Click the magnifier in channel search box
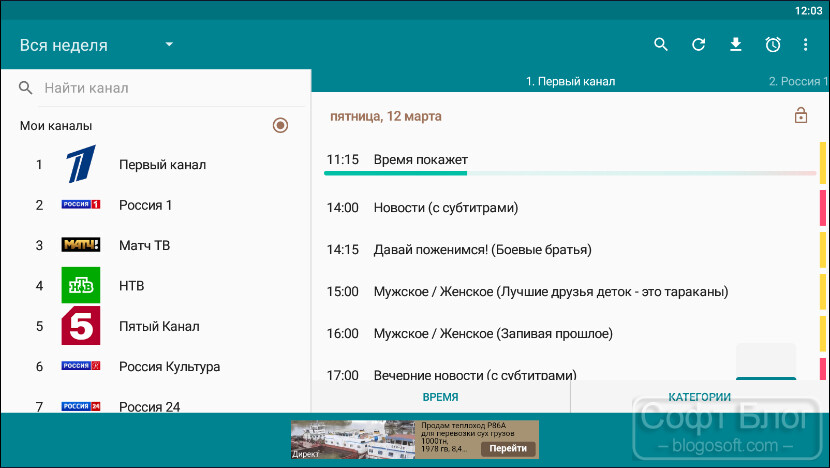The height and width of the screenshot is (468, 830). pos(25,88)
